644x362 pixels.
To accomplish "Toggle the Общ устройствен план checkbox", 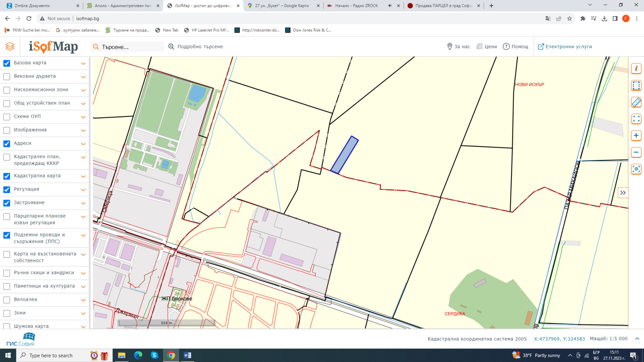I will [7, 103].
